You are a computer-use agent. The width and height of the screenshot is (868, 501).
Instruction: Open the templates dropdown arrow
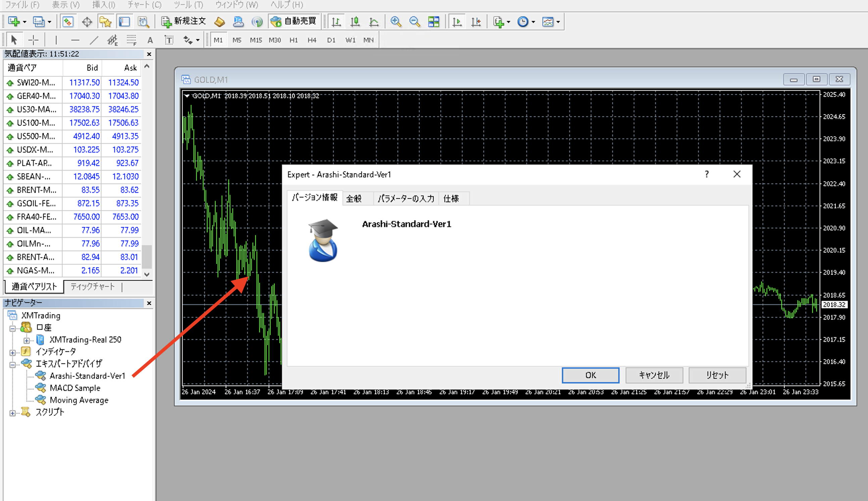(x=558, y=22)
